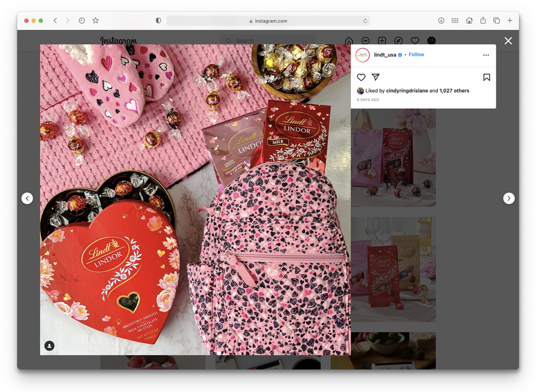Share the post via paper plane icon

[x=376, y=78]
